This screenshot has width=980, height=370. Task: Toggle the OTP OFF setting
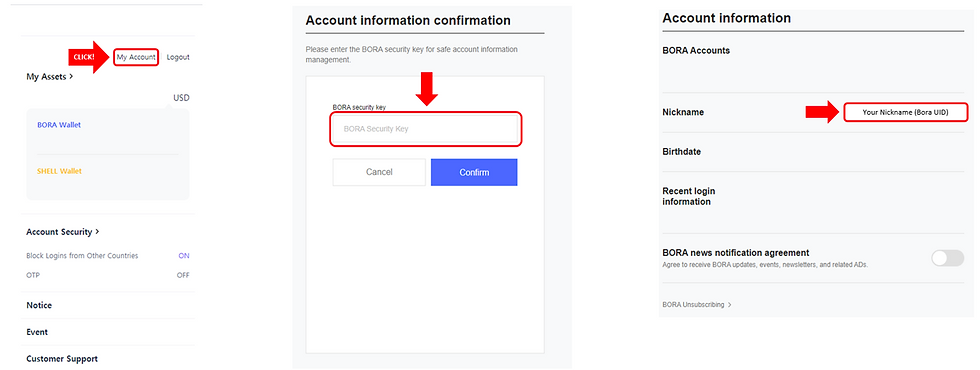click(x=182, y=275)
